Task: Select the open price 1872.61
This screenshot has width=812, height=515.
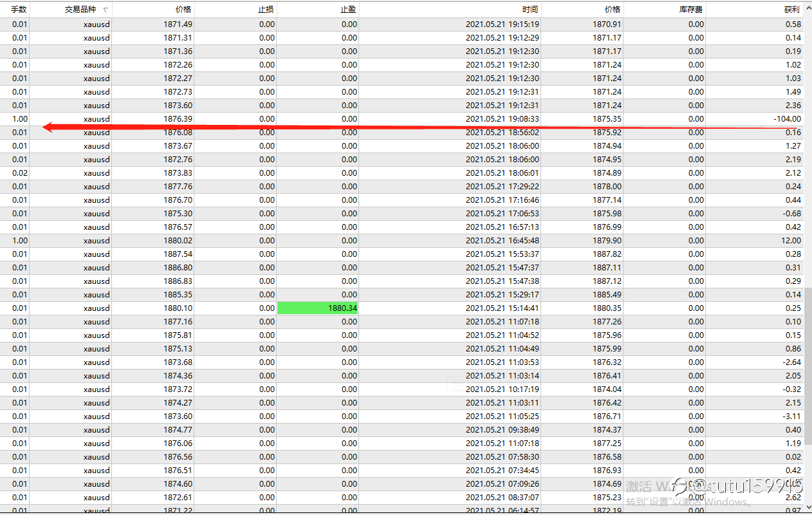Action: (178, 498)
